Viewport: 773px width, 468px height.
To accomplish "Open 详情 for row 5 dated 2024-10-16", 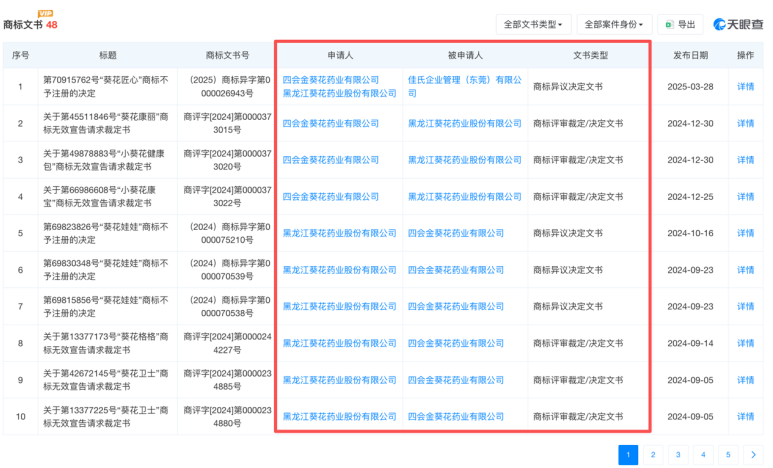I will pyautogui.click(x=745, y=233).
